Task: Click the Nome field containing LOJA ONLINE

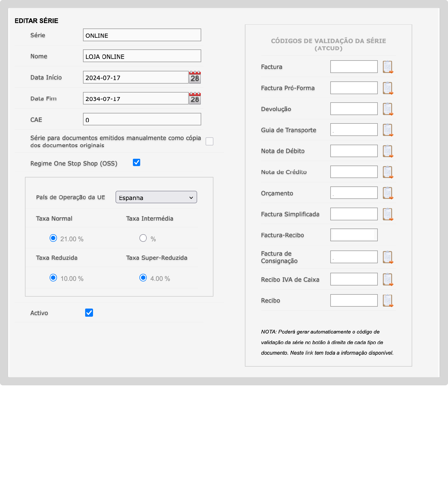Action: pyautogui.click(x=142, y=56)
